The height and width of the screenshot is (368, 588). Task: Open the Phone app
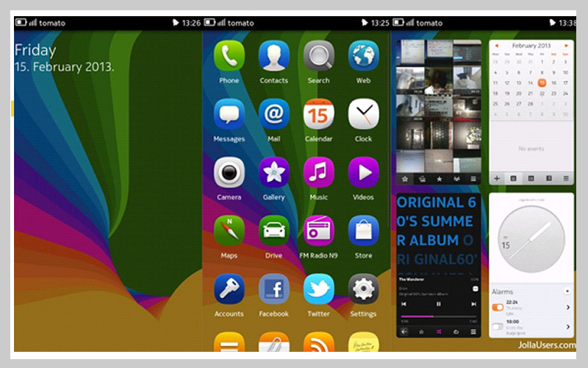click(229, 56)
